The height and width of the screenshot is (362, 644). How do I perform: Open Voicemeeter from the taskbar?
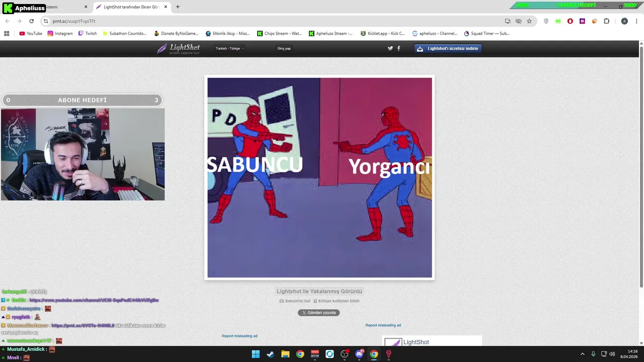[x=315, y=354]
